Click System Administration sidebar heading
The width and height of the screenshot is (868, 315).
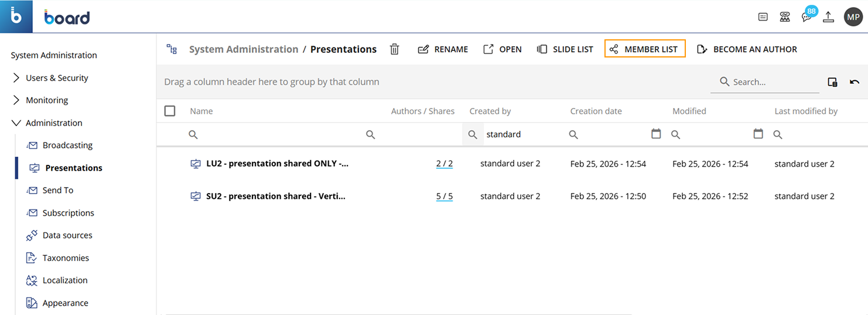pyautogui.click(x=54, y=55)
